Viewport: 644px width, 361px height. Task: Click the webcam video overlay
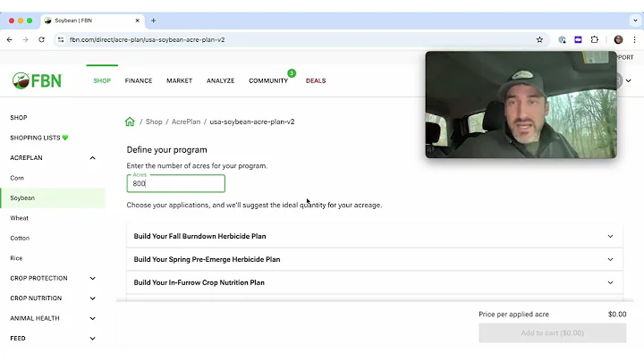tap(521, 105)
